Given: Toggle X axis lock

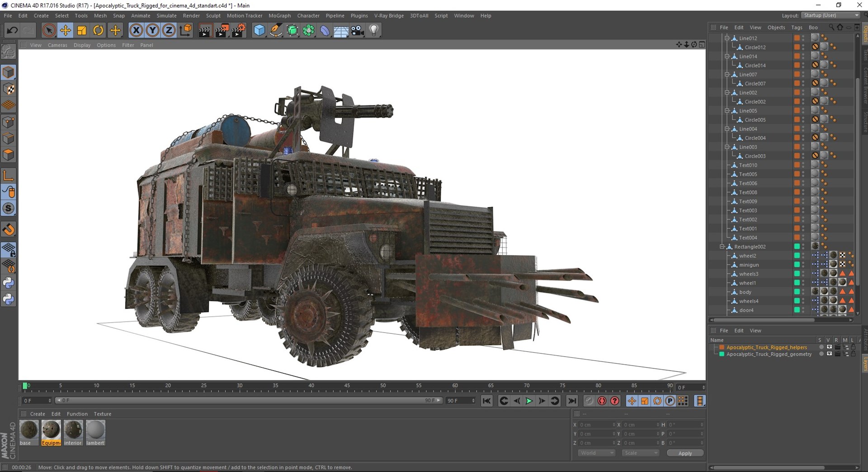Looking at the screenshot, I should click(x=136, y=30).
